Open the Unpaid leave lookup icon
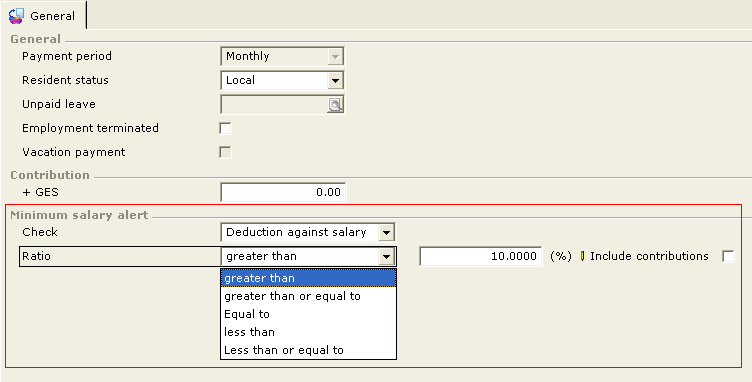752x382 pixels. [x=335, y=104]
